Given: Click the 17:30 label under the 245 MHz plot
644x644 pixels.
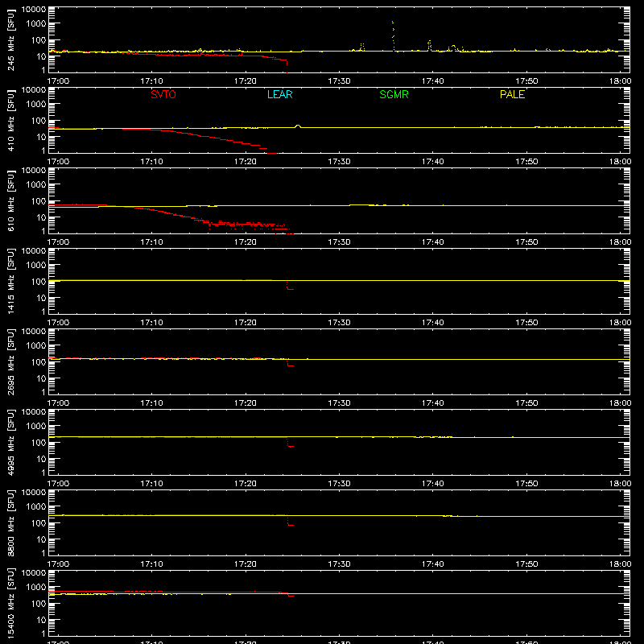Looking at the screenshot, I should tap(339, 81).
